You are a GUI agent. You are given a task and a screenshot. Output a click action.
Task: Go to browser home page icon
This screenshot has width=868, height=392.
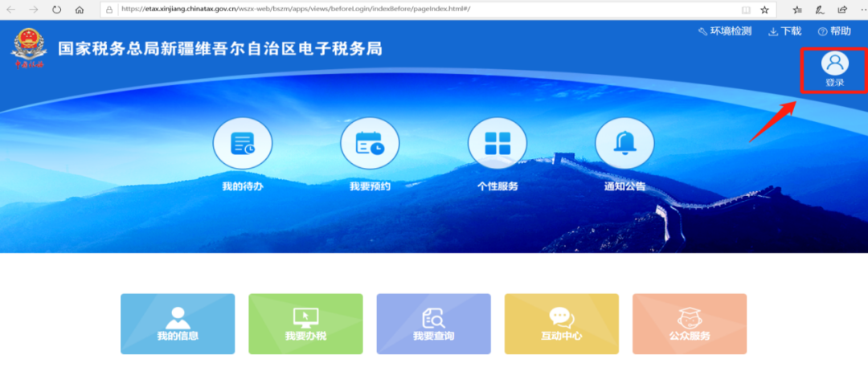click(80, 10)
